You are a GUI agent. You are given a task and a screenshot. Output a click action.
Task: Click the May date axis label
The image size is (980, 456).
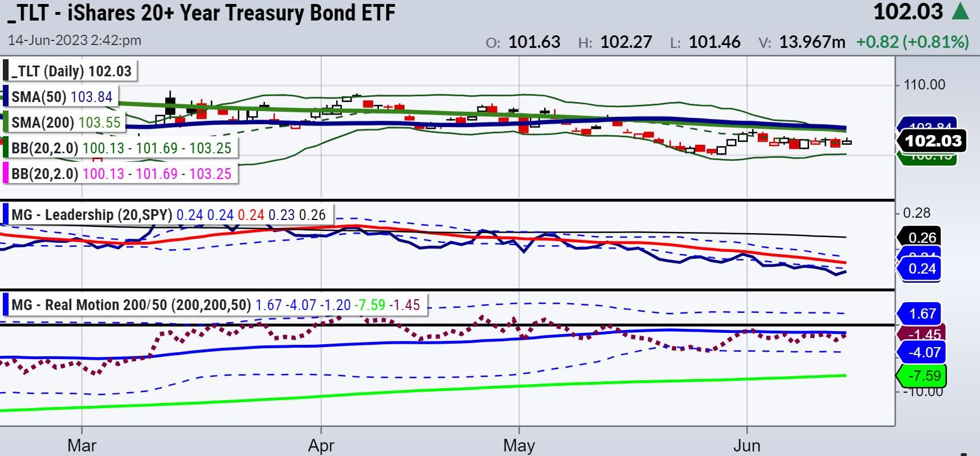(519, 445)
